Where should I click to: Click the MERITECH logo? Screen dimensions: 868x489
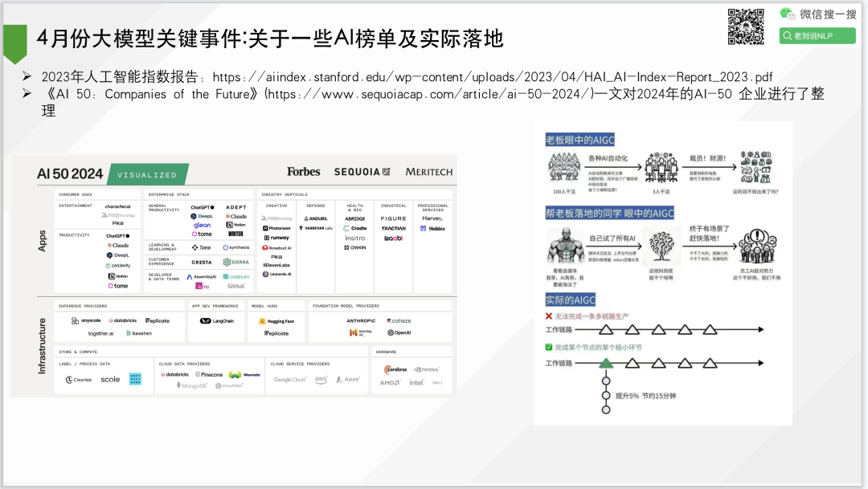tap(429, 172)
